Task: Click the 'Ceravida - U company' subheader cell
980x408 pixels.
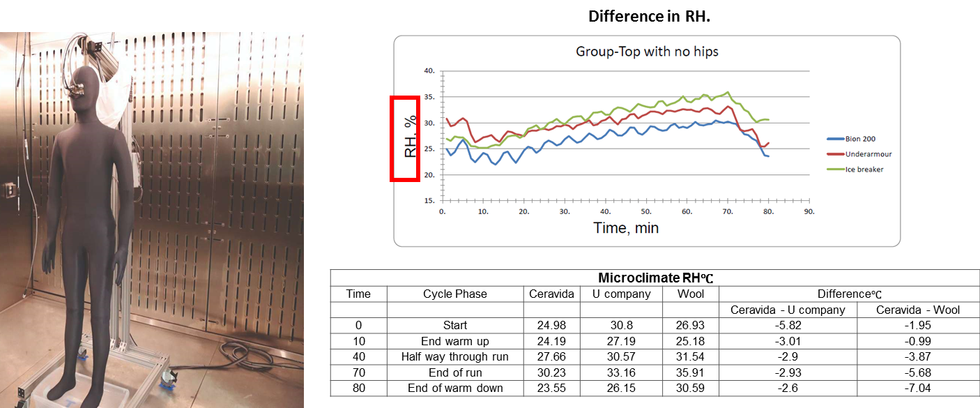Action: click(787, 310)
